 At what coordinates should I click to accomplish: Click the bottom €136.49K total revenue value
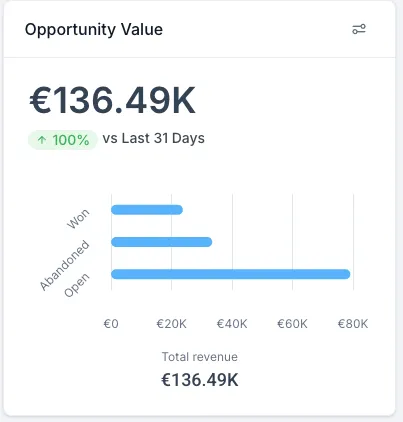200,380
